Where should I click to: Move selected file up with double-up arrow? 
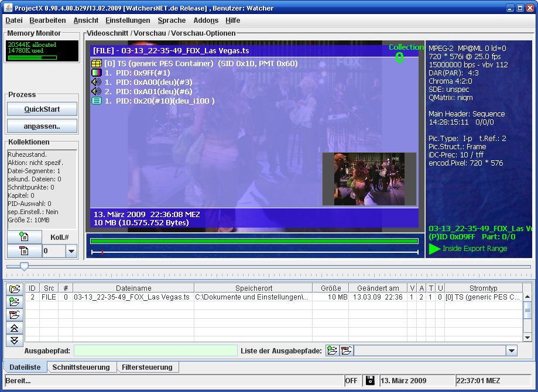[15, 328]
